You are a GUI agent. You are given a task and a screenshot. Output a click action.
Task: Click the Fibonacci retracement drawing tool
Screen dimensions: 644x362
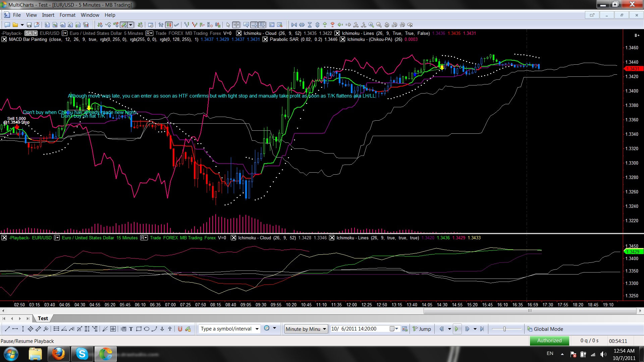(x=56, y=329)
